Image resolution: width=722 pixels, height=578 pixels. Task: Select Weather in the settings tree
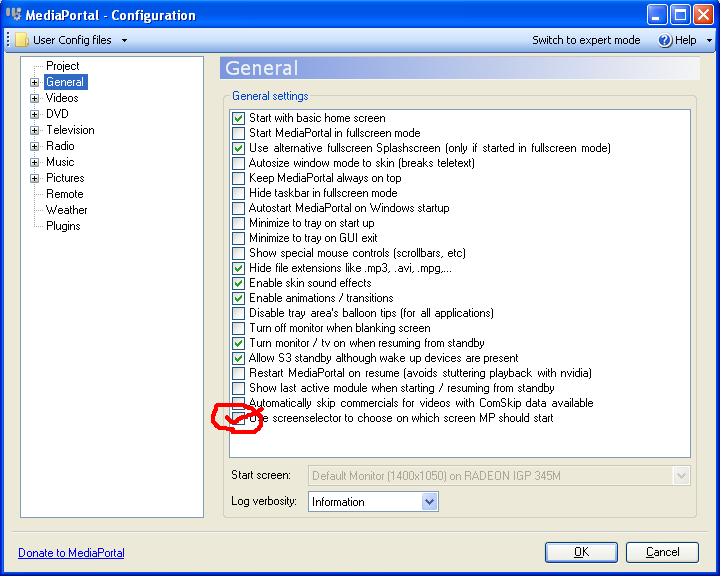click(x=66, y=210)
